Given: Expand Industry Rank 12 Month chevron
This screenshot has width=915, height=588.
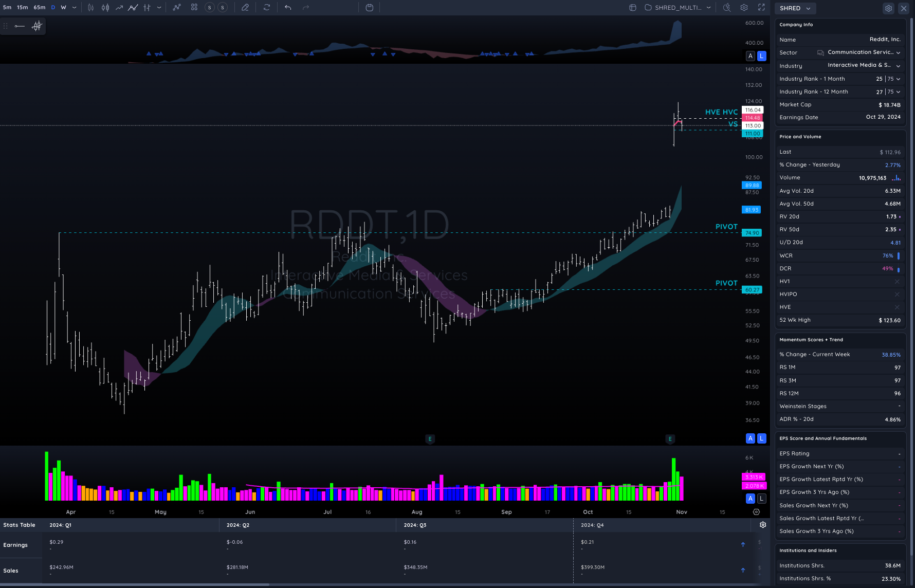Looking at the screenshot, I should 898,92.
